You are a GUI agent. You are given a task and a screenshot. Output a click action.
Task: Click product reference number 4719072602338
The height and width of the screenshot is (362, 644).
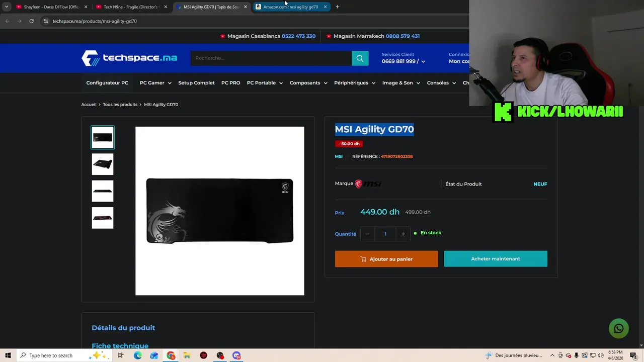396,156
